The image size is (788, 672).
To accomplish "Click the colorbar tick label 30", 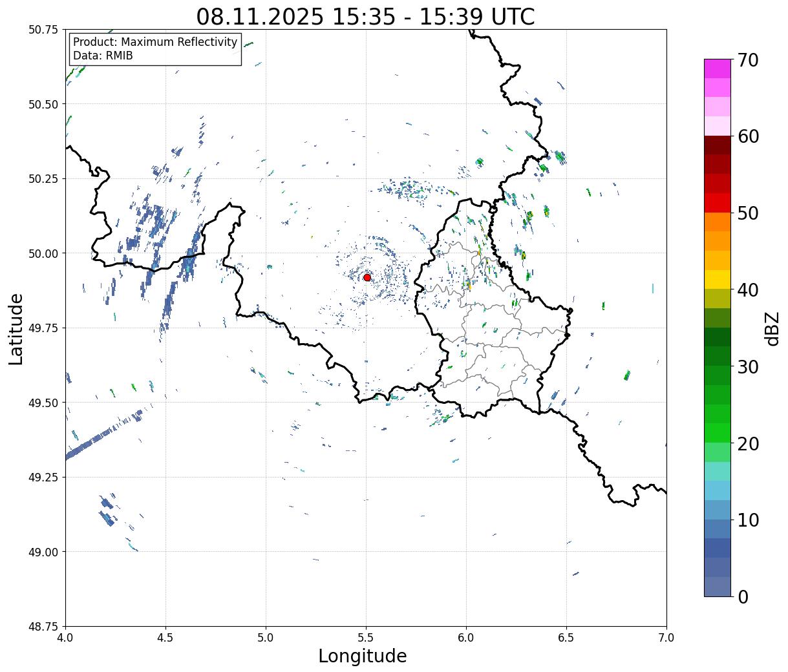I will (x=748, y=366).
